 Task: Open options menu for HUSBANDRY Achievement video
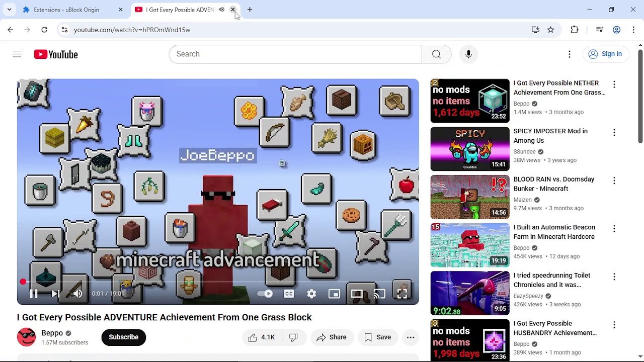pyautogui.click(x=614, y=325)
